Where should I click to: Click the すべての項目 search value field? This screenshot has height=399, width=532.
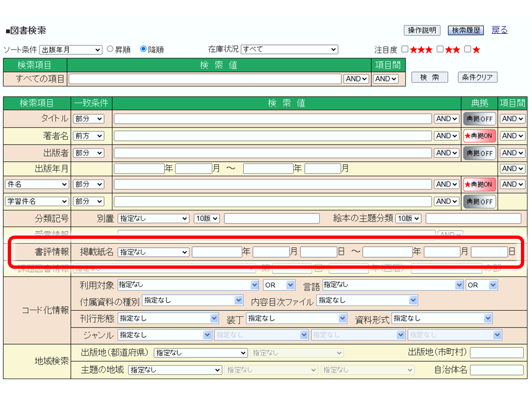point(205,79)
